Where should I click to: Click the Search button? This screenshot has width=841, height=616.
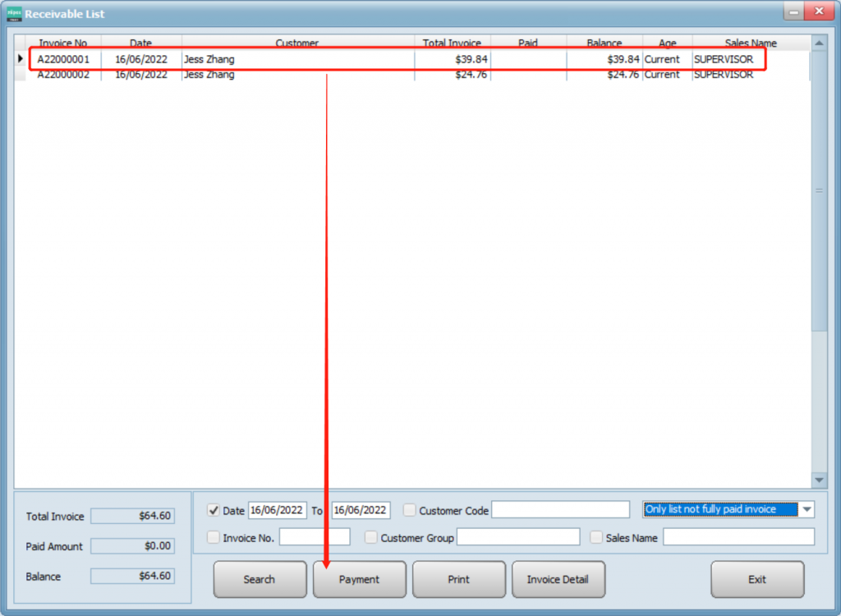[x=260, y=579]
